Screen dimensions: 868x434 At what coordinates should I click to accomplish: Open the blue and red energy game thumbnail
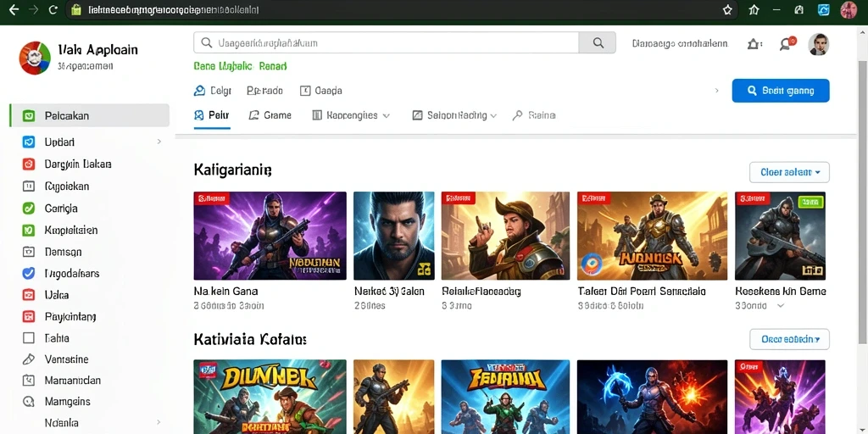point(652,397)
